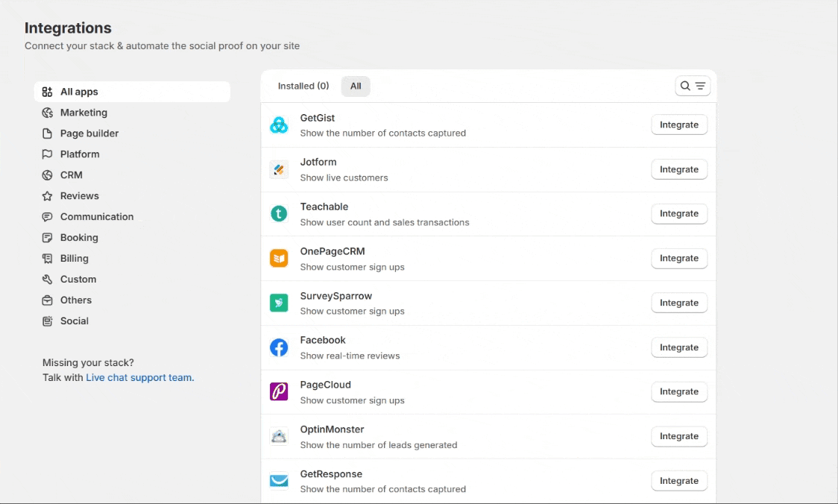Click the Booking category icon

pos(47,238)
